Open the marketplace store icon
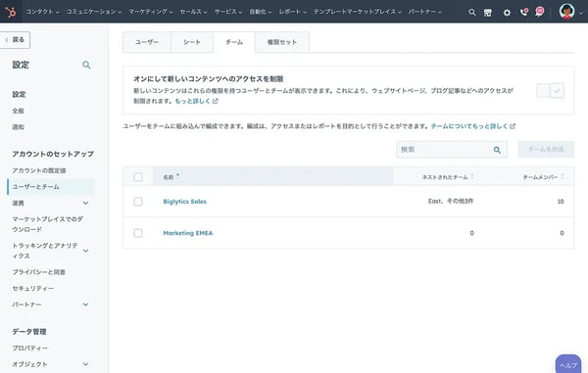The height and width of the screenshot is (373, 588). (487, 13)
